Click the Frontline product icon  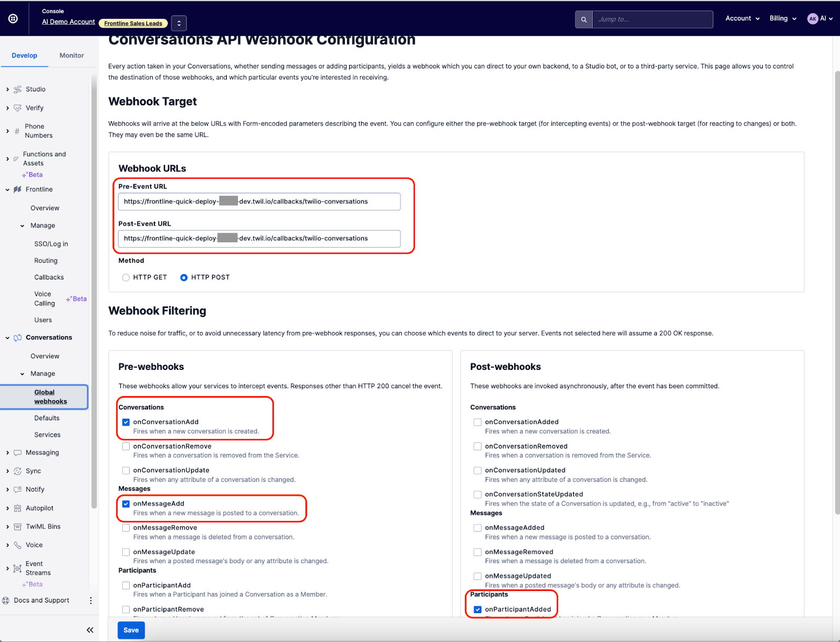coord(18,189)
